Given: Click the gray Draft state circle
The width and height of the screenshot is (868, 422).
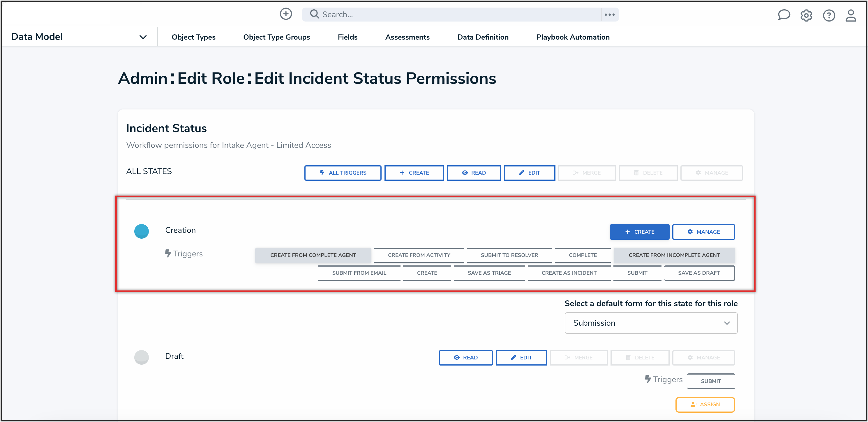Looking at the screenshot, I should [142, 357].
